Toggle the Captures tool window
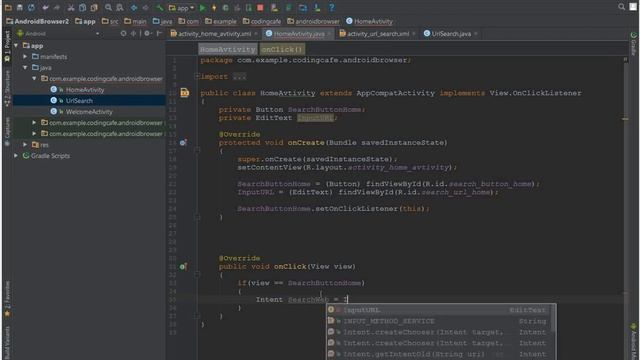The image size is (640, 360). coord(7,131)
